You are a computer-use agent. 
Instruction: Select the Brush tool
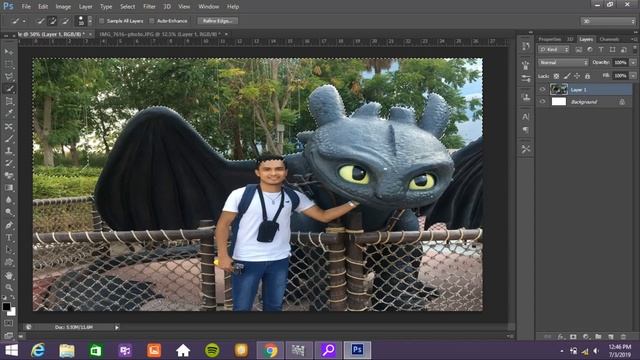[x=9, y=138]
